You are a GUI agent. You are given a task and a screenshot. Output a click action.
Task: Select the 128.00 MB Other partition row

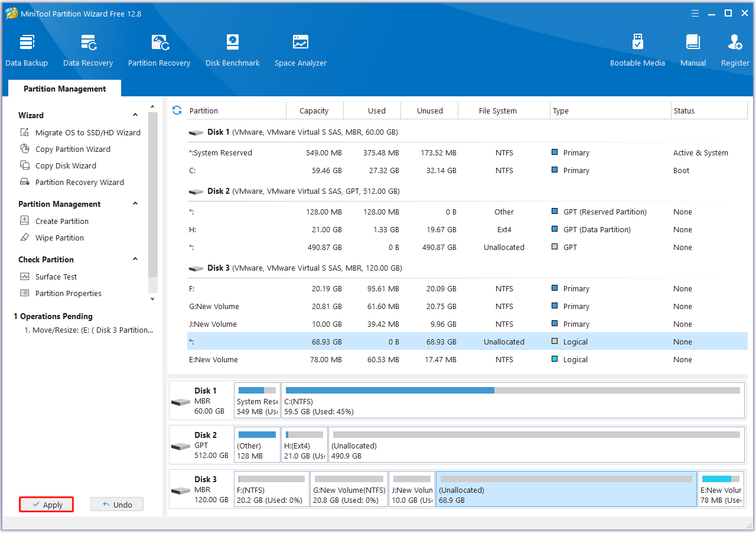pos(467,212)
